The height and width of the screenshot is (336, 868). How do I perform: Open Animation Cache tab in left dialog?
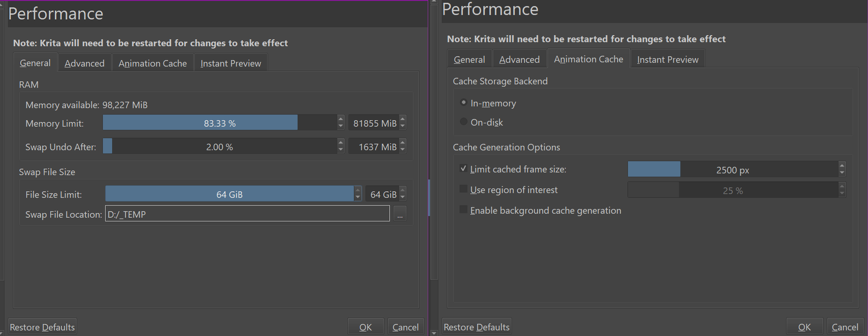coord(153,63)
